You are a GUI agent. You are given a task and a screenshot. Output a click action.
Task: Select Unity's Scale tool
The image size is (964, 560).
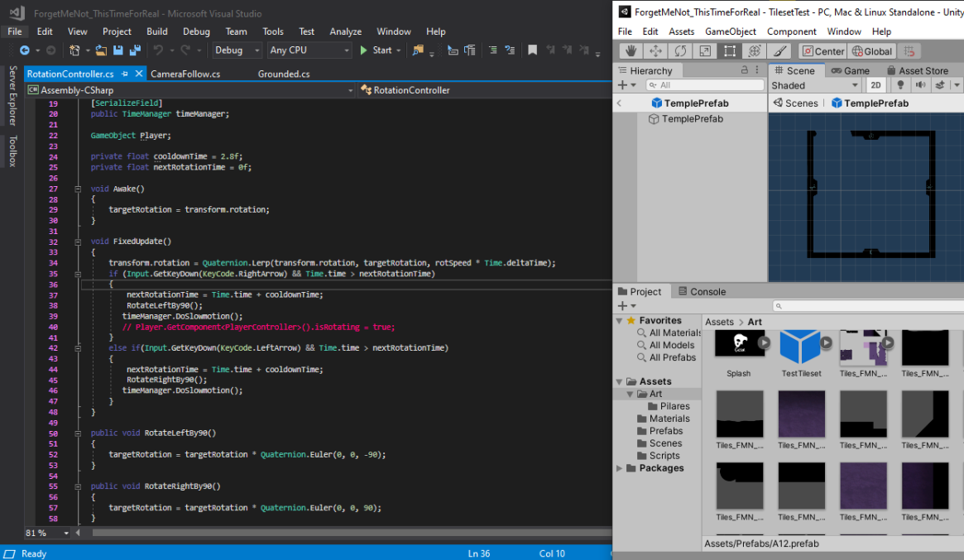click(x=704, y=51)
